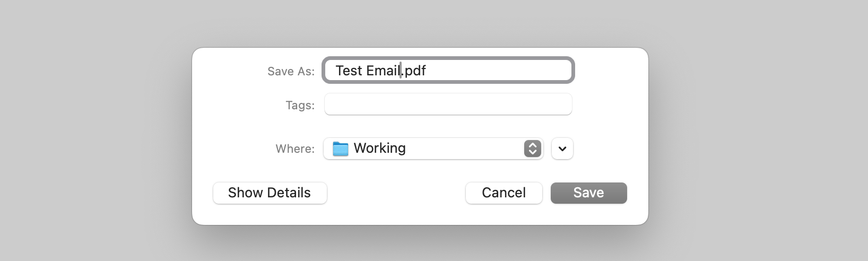The image size is (868, 261).
Task: Click the blank space right of Working in the popup
Action: [x=464, y=149]
